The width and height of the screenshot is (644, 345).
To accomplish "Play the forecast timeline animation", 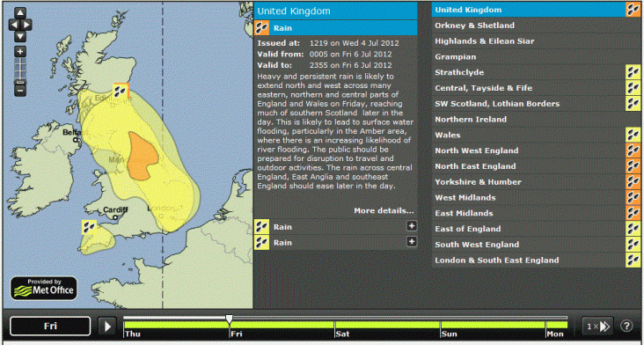I will [x=107, y=327].
